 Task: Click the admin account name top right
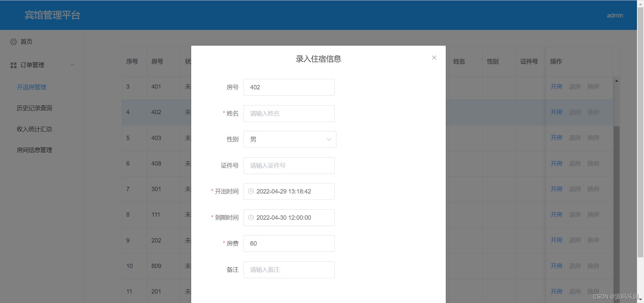point(614,15)
